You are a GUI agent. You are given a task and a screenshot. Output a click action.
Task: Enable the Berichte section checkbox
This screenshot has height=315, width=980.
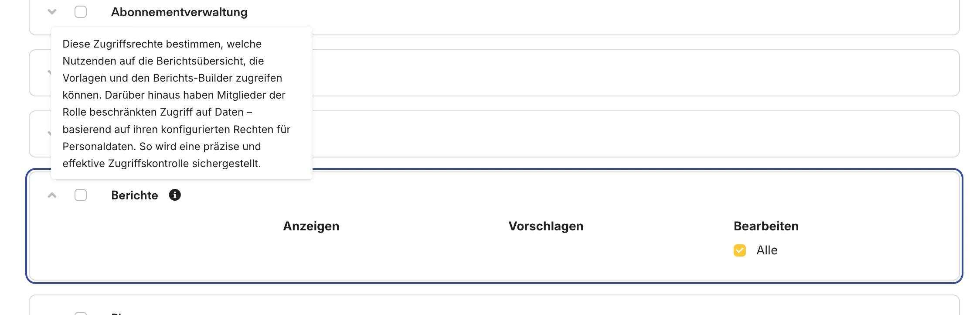[81, 195]
